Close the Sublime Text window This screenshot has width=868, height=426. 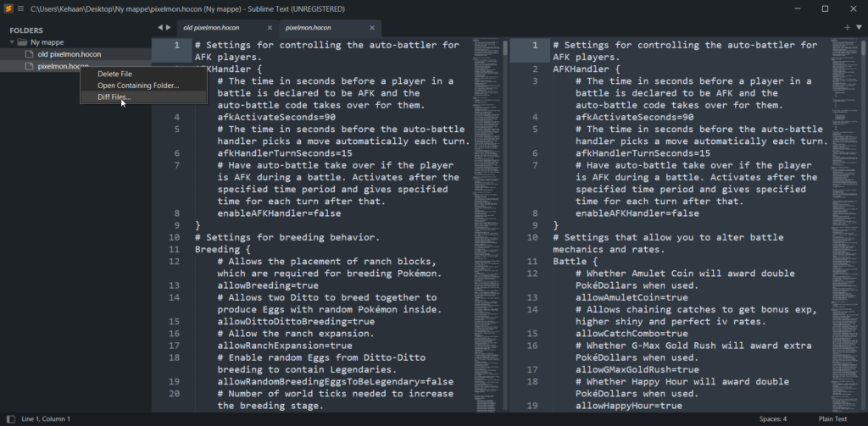click(x=853, y=8)
